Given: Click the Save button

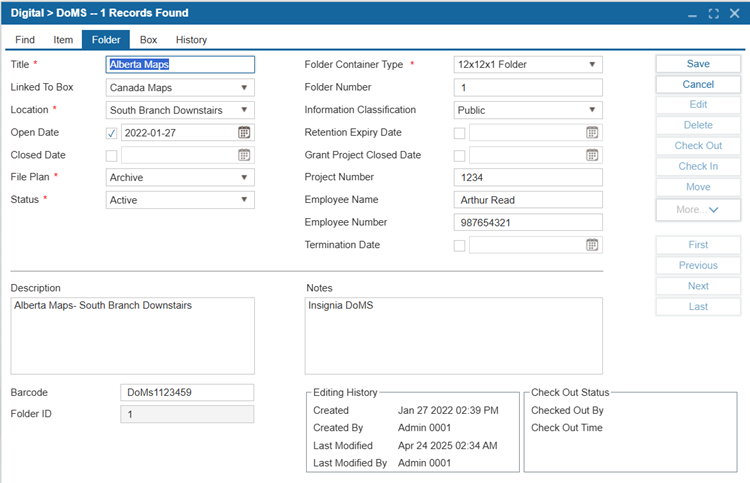Looking at the screenshot, I should tap(698, 64).
